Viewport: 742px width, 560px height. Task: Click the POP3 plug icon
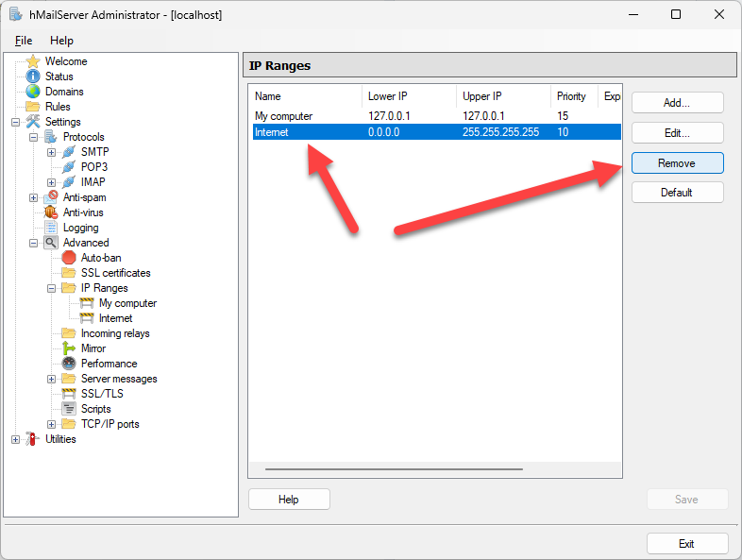pyautogui.click(x=69, y=167)
